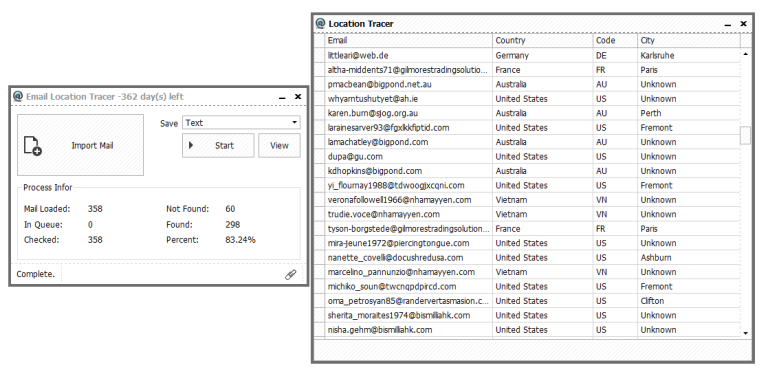Sort by the Code column header
This screenshot has width=768, height=383.
tap(615, 40)
